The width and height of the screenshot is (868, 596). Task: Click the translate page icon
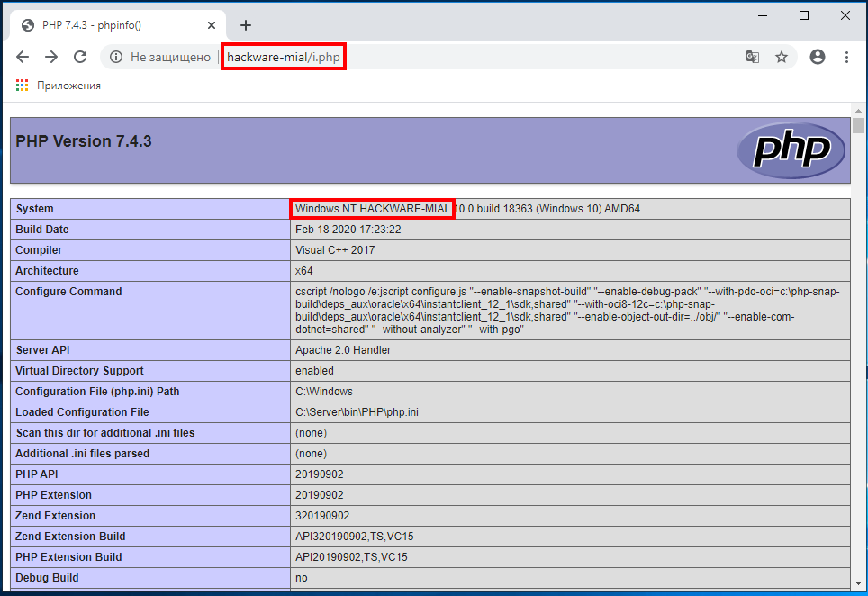752,57
